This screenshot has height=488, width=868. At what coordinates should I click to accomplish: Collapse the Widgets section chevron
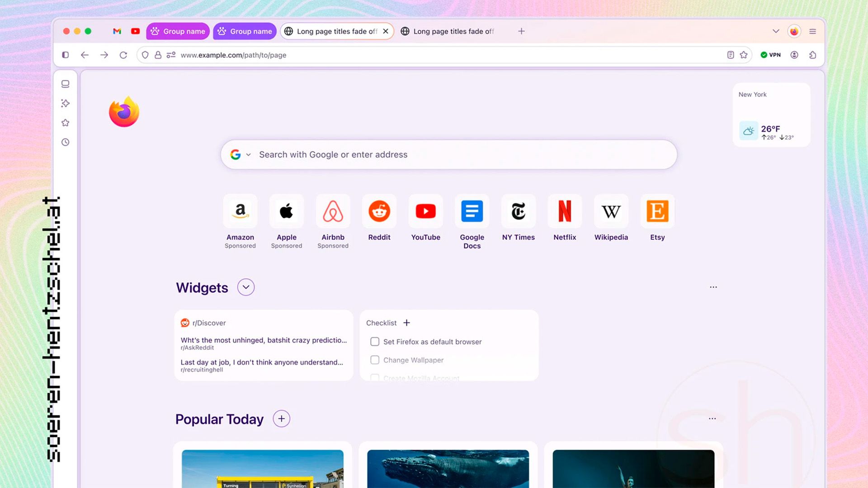tap(246, 287)
